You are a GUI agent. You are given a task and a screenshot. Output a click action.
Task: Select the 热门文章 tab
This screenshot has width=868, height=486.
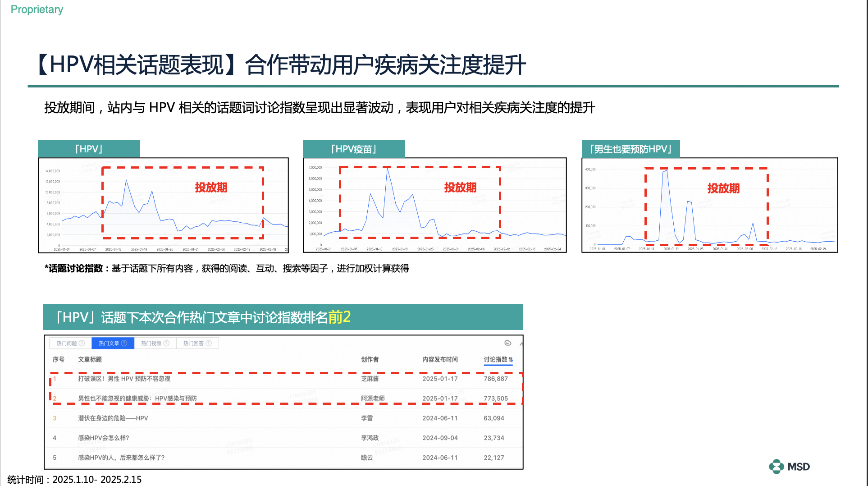coord(109,344)
